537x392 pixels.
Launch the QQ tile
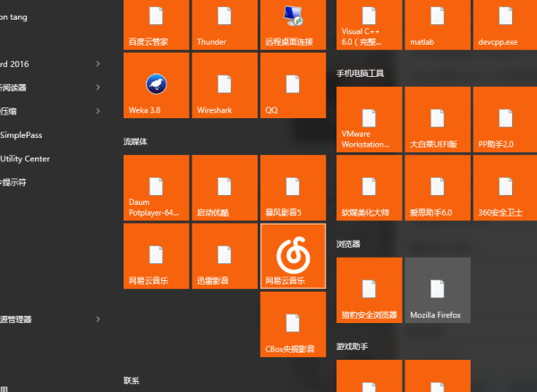pos(294,85)
